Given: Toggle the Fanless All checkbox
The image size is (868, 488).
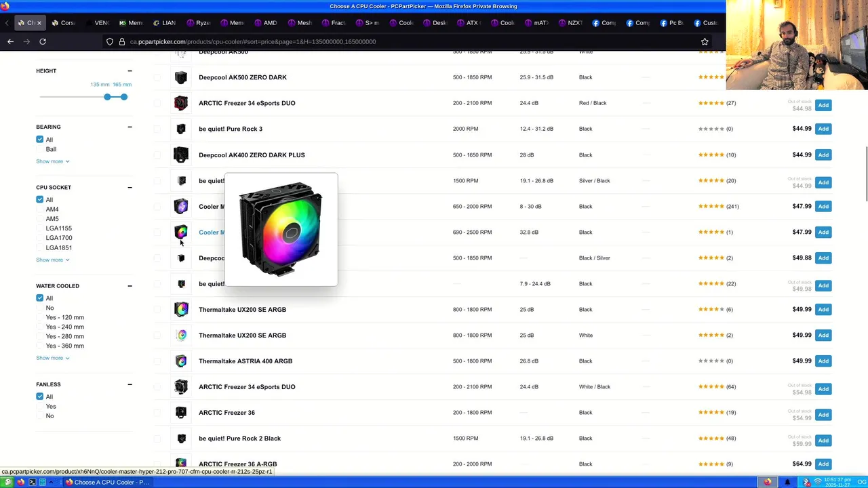Looking at the screenshot, I should pyautogui.click(x=40, y=397).
